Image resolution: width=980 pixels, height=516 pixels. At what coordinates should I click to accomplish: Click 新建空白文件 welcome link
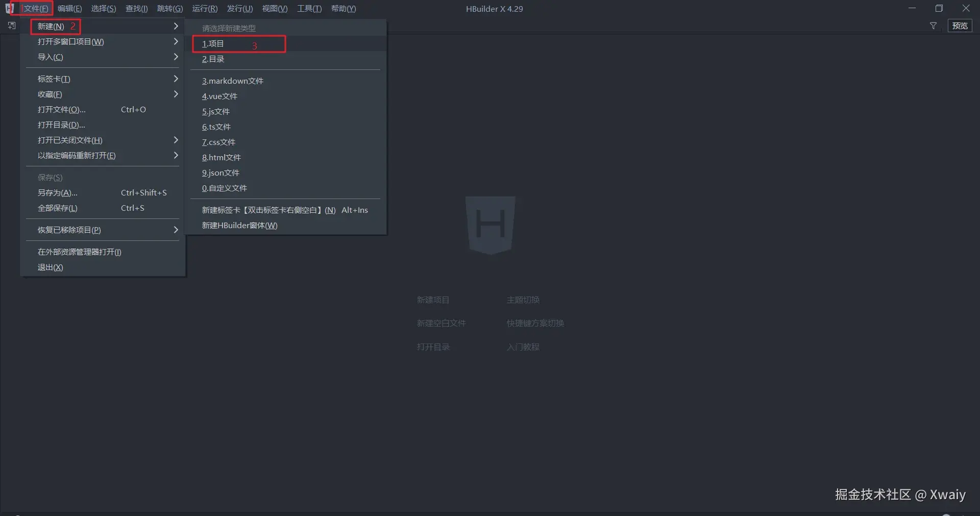(x=441, y=323)
